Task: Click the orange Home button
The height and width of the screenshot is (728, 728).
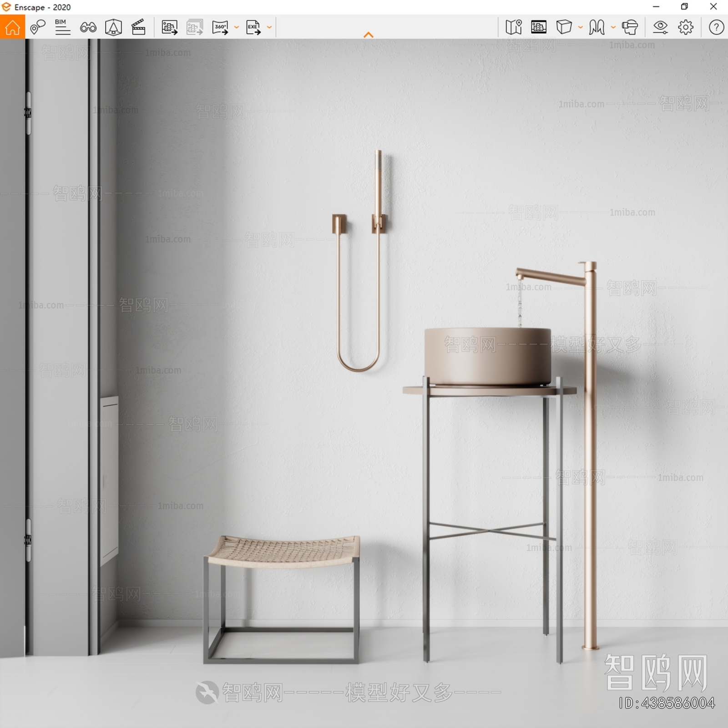Action: [x=12, y=27]
